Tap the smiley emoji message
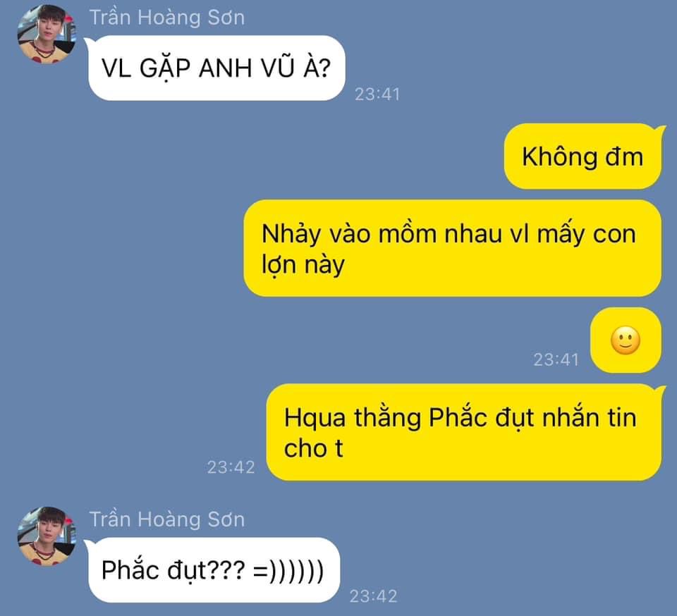The height and width of the screenshot is (616, 677). [626, 340]
